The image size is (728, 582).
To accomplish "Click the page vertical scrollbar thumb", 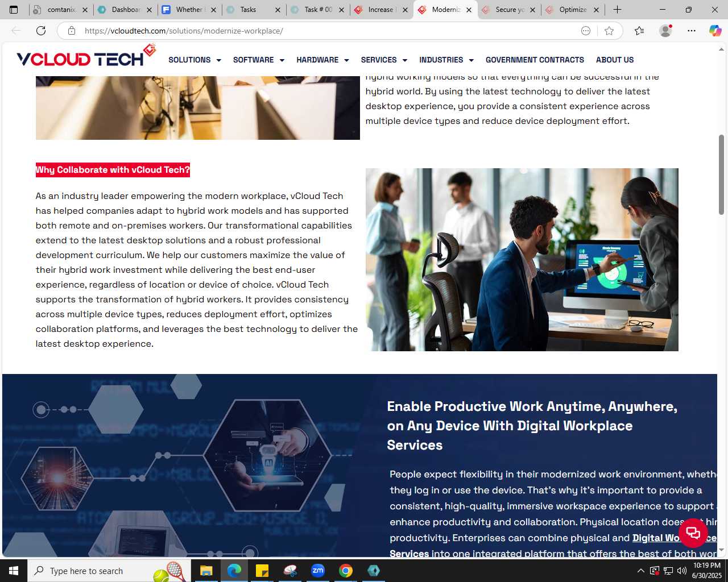I will [x=721, y=174].
